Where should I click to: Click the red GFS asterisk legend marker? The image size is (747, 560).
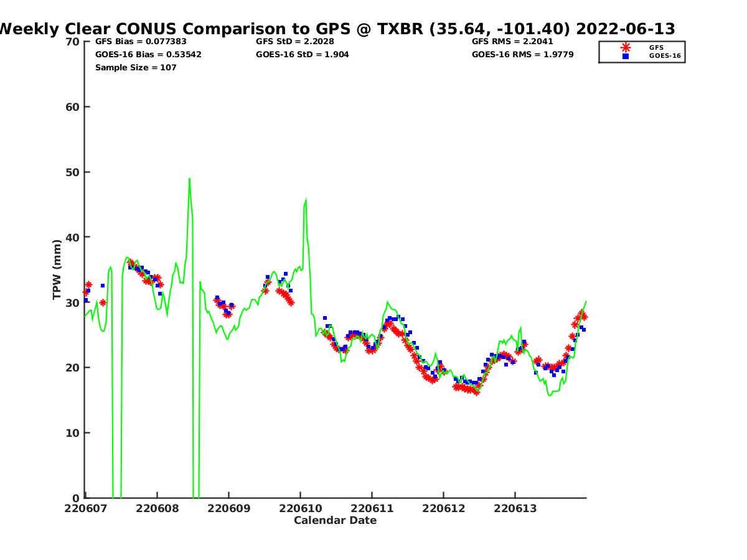click(626, 47)
